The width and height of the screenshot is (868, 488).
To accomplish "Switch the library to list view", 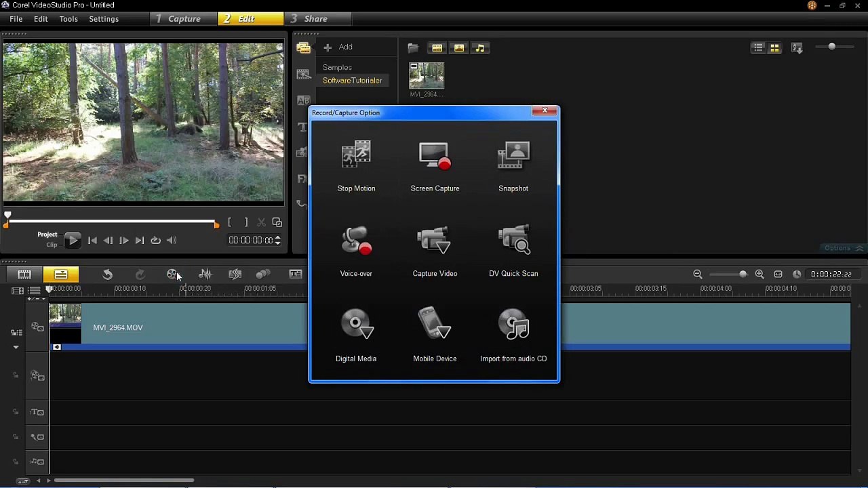I will pyautogui.click(x=758, y=47).
